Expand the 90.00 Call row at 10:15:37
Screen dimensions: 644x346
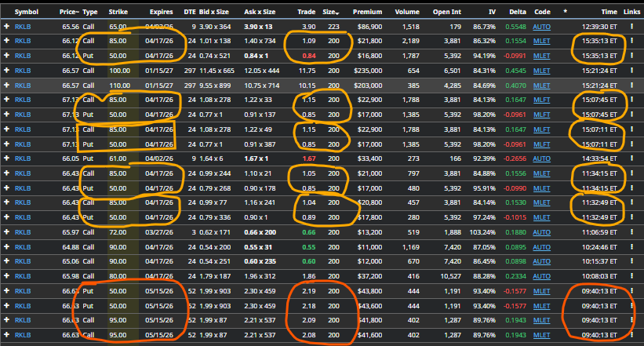(x=6, y=261)
